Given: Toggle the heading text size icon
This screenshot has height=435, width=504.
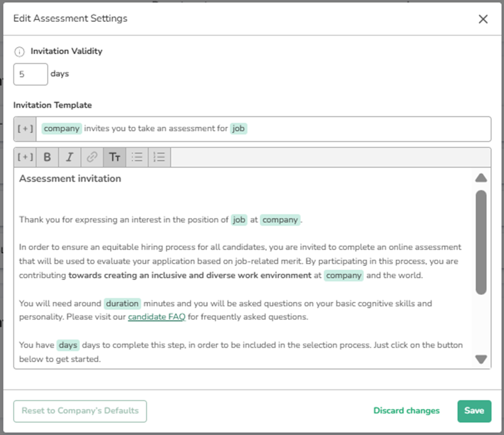Looking at the screenshot, I should [x=114, y=157].
